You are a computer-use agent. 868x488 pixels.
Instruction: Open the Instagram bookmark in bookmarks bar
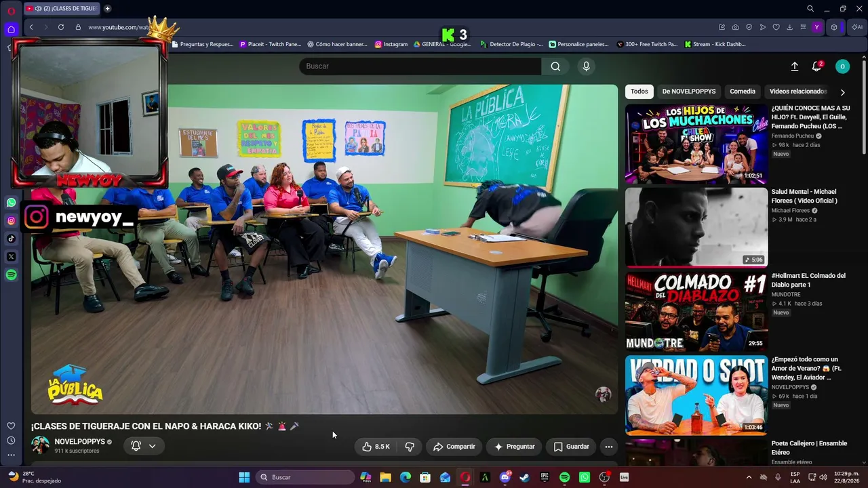[391, 45]
